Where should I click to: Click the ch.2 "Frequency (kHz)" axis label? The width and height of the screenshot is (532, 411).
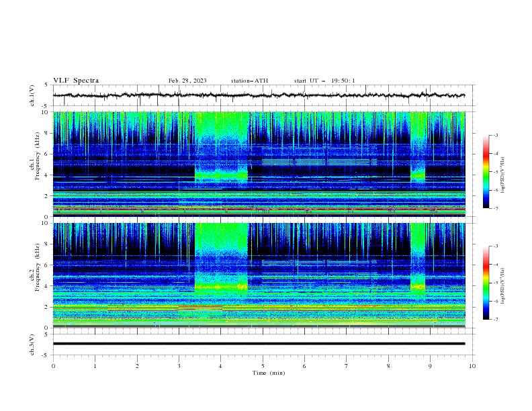[37, 267]
